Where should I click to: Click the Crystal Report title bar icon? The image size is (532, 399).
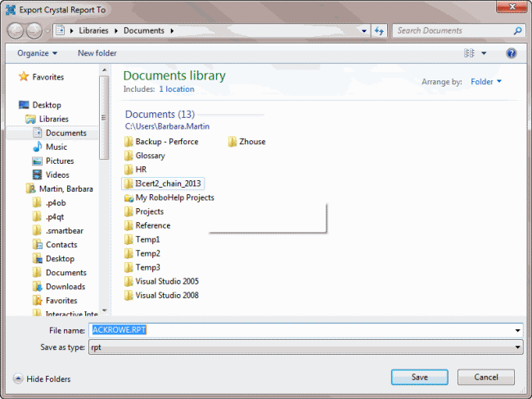point(11,10)
